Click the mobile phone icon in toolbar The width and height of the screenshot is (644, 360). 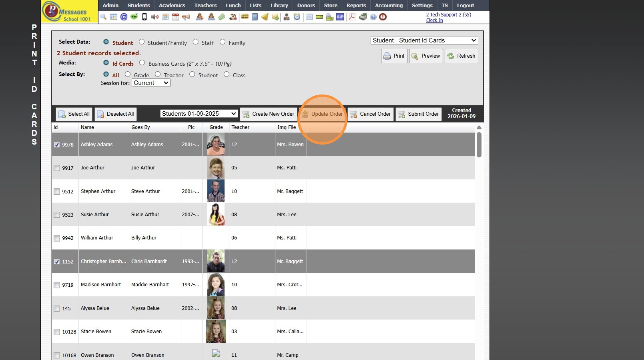click(x=144, y=17)
